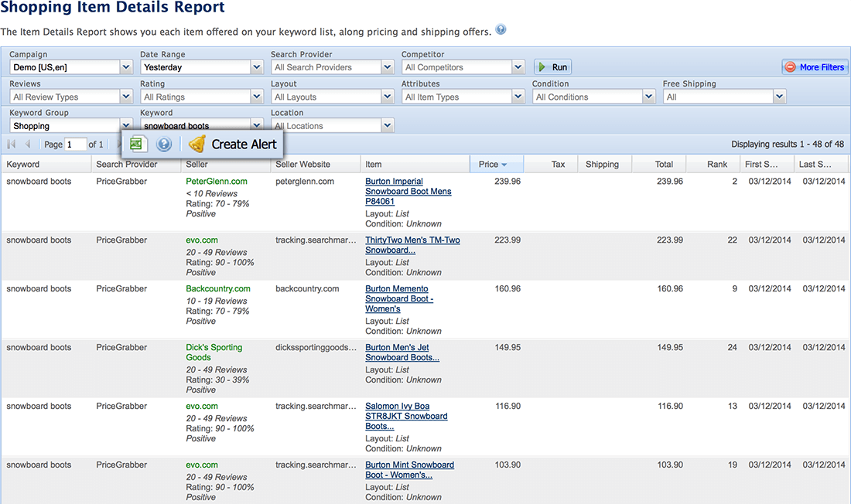851x504 pixels.
Task: Open Burton Imperial Snowboard Boot Mens link
Action: tap(408, 191)
